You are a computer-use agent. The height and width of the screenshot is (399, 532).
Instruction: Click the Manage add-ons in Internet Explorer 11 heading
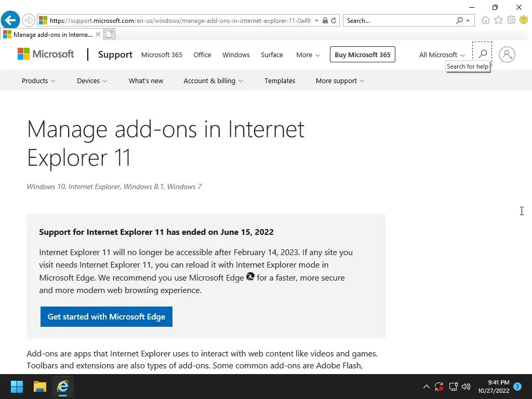(166, 143)
